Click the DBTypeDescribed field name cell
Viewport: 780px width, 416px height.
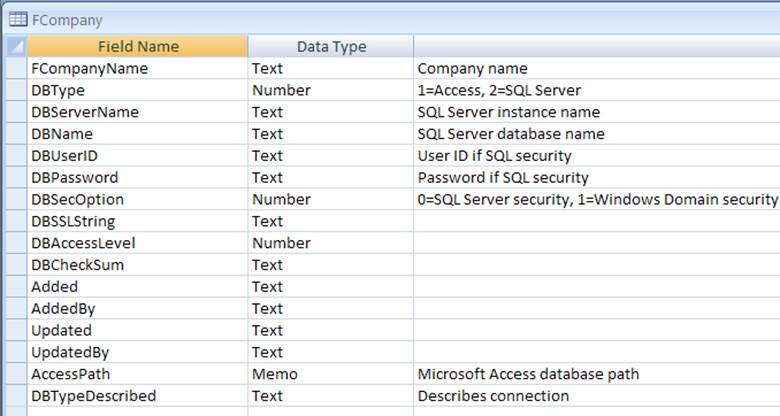coord(138,396)
